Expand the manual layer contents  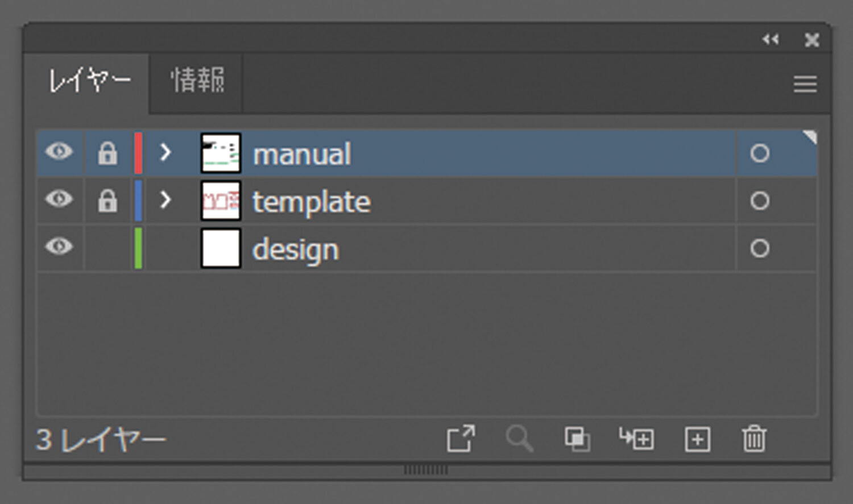tap(165, 152)
